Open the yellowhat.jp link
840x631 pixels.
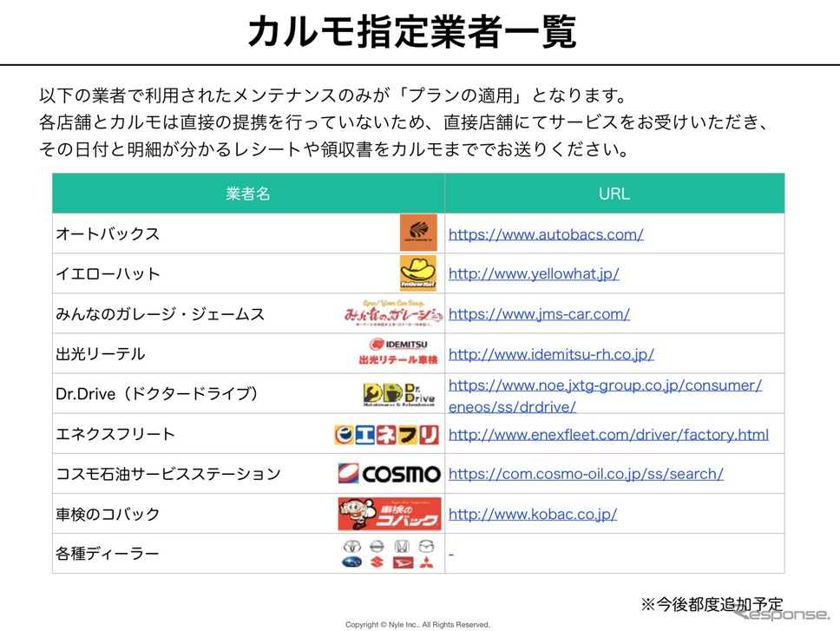click(534, 273)
